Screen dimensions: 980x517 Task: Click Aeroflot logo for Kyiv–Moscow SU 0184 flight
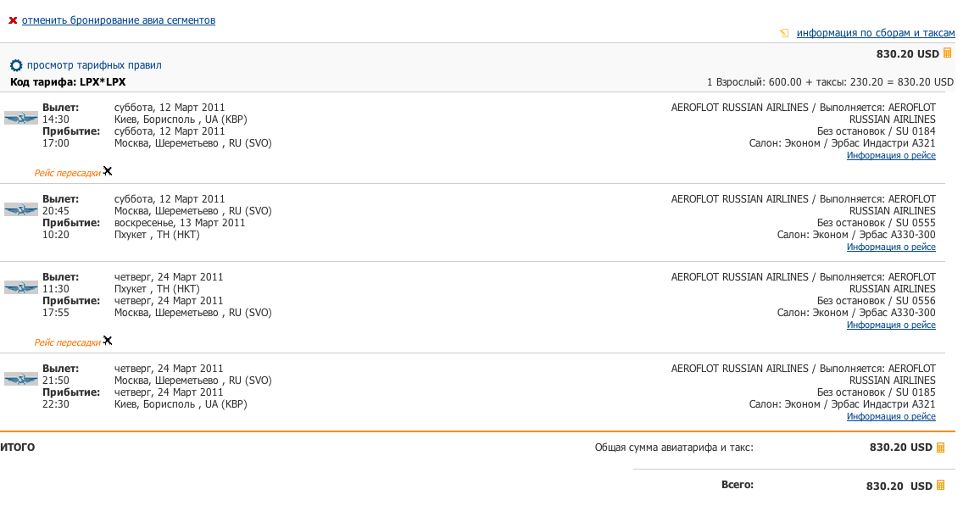[x=21, y=119]
